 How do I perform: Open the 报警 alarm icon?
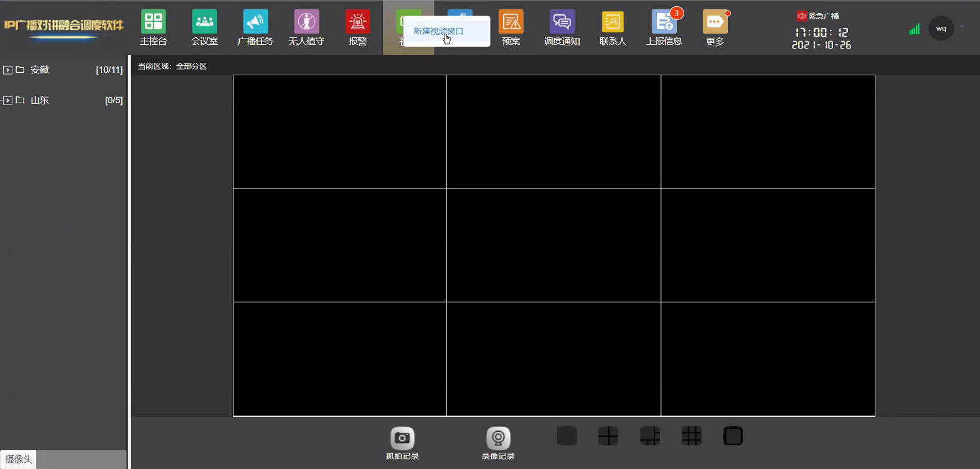(357, 28)
